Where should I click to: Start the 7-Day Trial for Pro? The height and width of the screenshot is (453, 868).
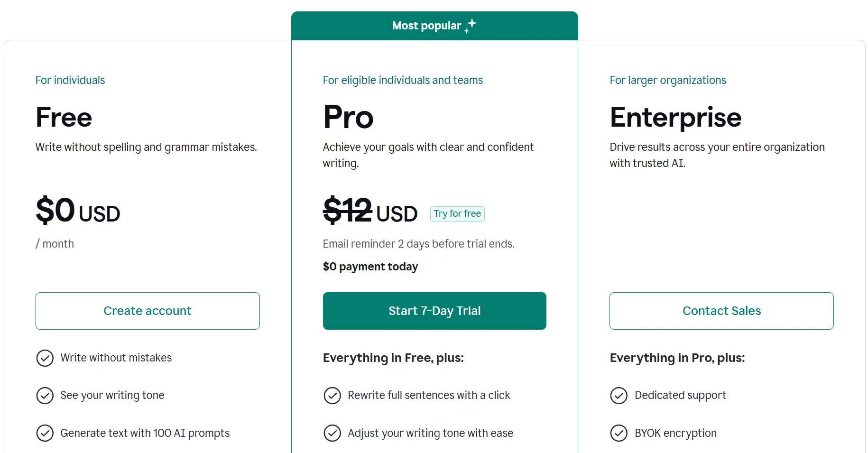coord(434,311)
